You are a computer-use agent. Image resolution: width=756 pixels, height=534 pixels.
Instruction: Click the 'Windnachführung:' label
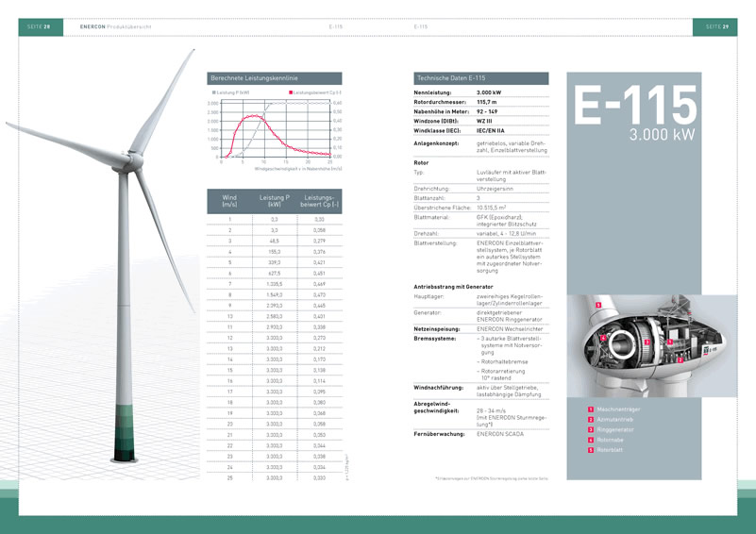[438, 387]
